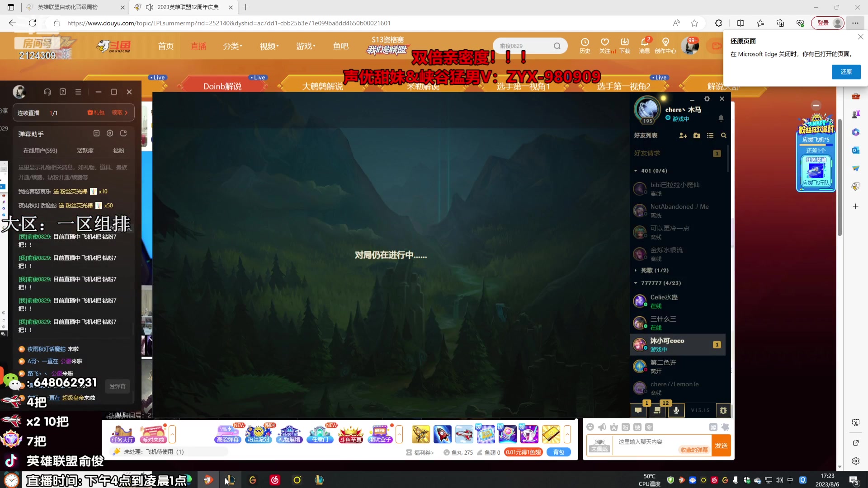Open the 消息 messages bell icon
Screen dimensions: 868x488
[x=645, y=46]
